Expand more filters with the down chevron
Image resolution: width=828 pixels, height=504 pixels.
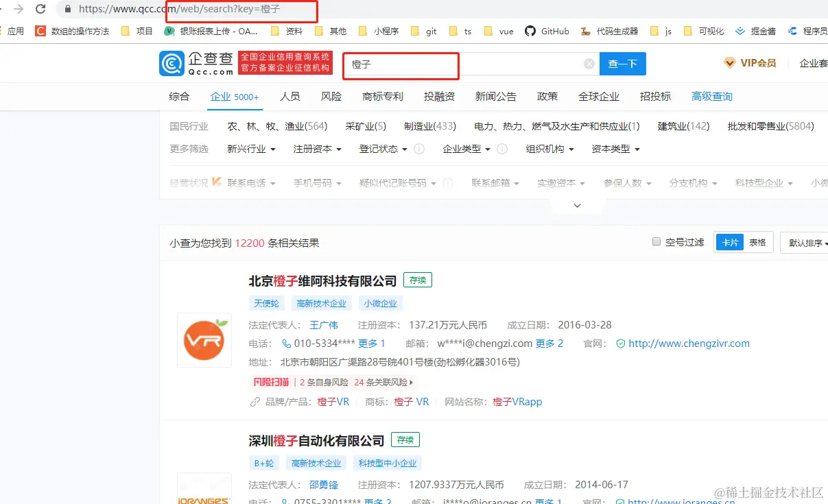pyautogui.click(x=578, y=206)
